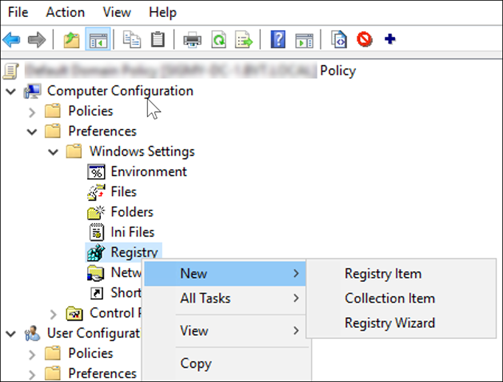Viewport: 503px width, 382px height.
Task: Collapse the Windows Settings node
Action: pos(53,152)
